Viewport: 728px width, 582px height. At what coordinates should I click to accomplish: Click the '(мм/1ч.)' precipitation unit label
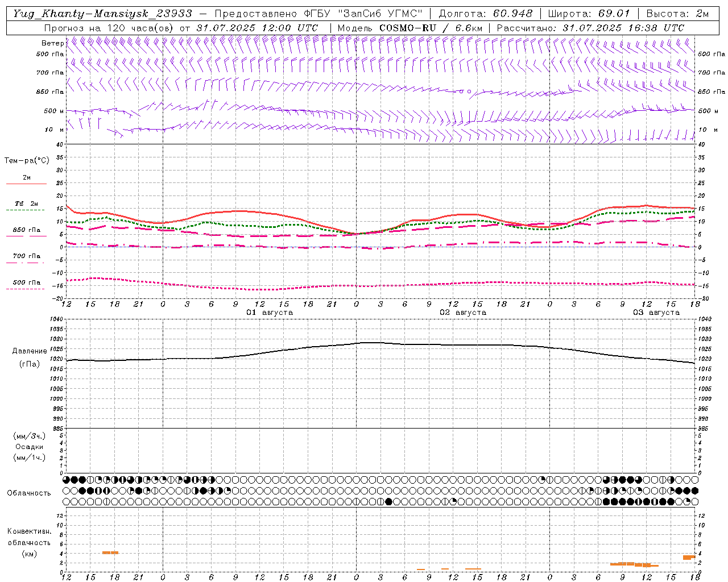point(30,458)
